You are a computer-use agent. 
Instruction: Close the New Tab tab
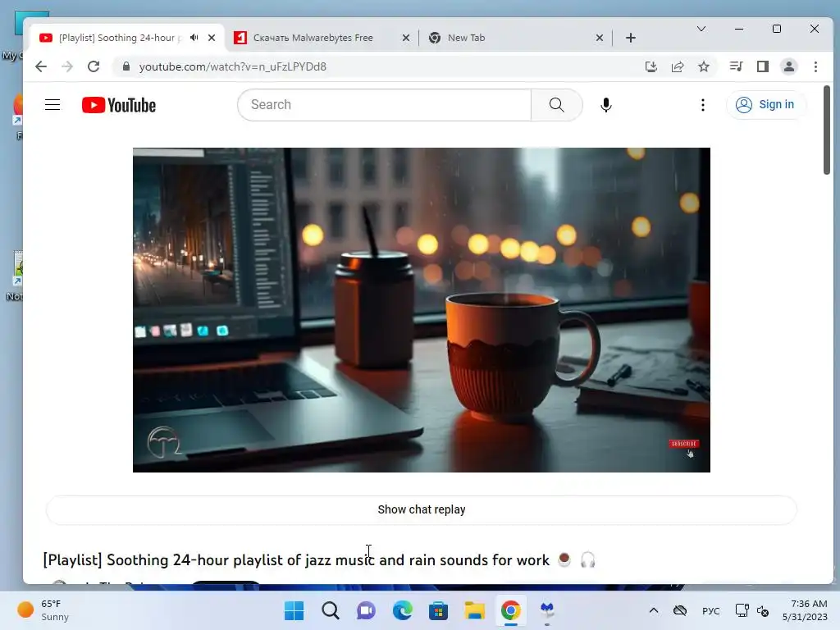tap(600, 38)
